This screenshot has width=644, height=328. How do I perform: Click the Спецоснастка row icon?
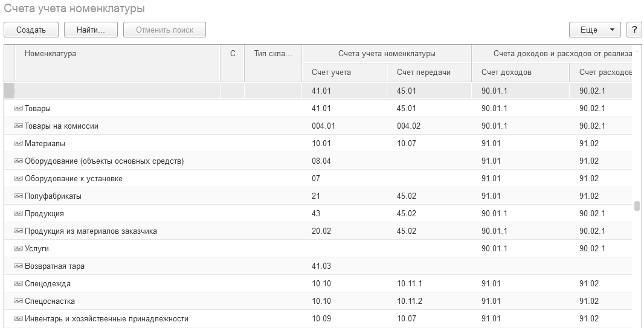tap(18, 301)
